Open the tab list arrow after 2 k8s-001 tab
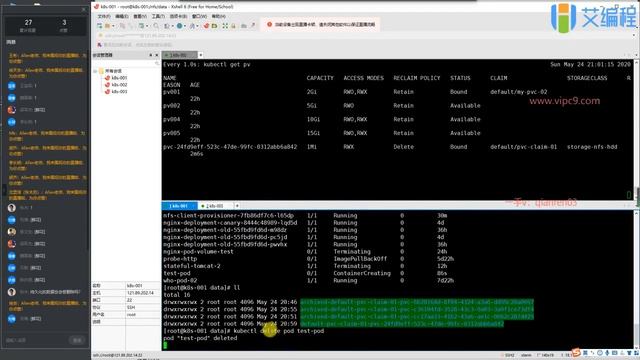The image size is (640, 360). pyautogui.click(x=237, y=206)
